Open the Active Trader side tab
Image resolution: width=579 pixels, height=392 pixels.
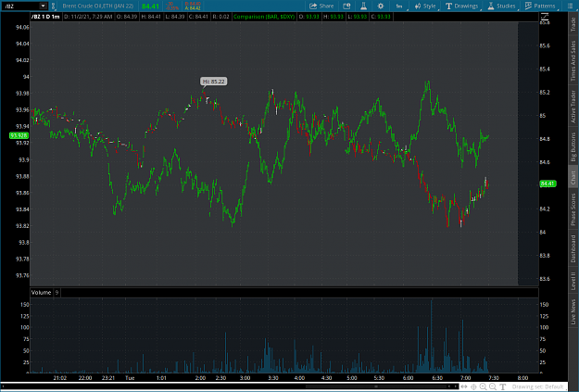click(573, 107)
